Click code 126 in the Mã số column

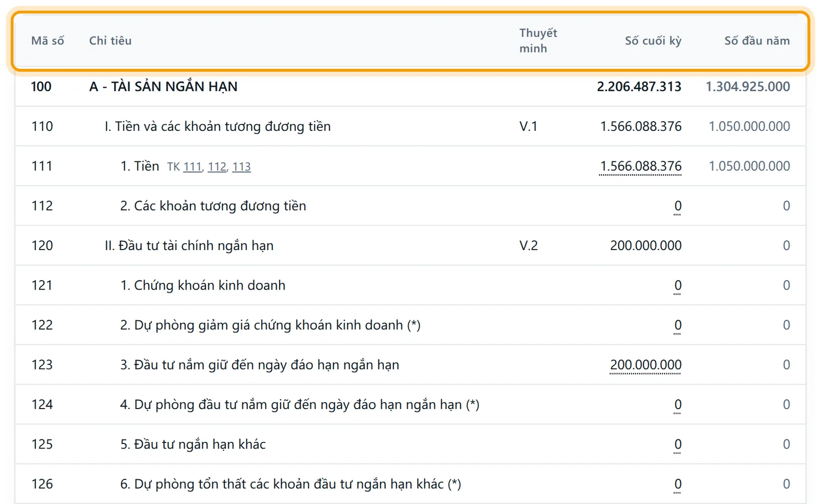pos(42,484)
